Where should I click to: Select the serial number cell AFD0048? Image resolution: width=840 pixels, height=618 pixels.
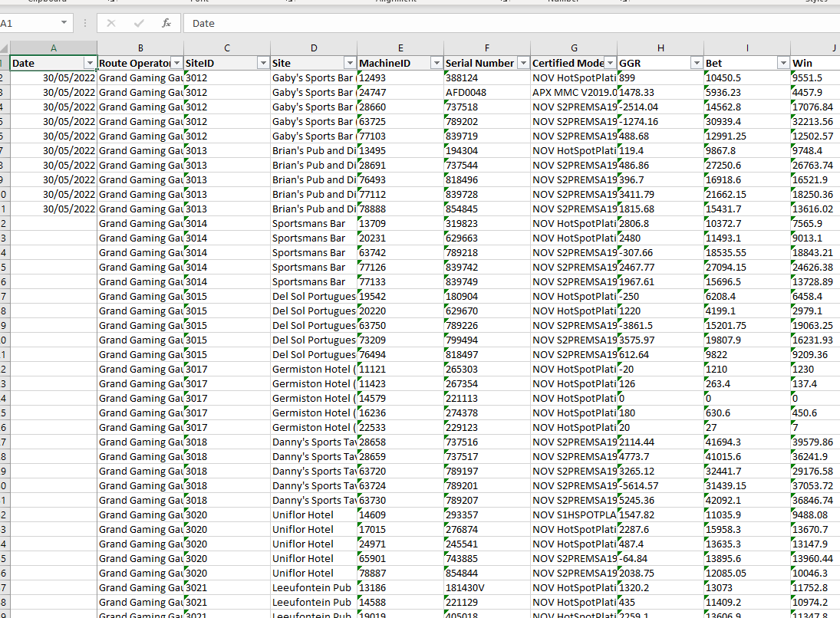(487, 92)
